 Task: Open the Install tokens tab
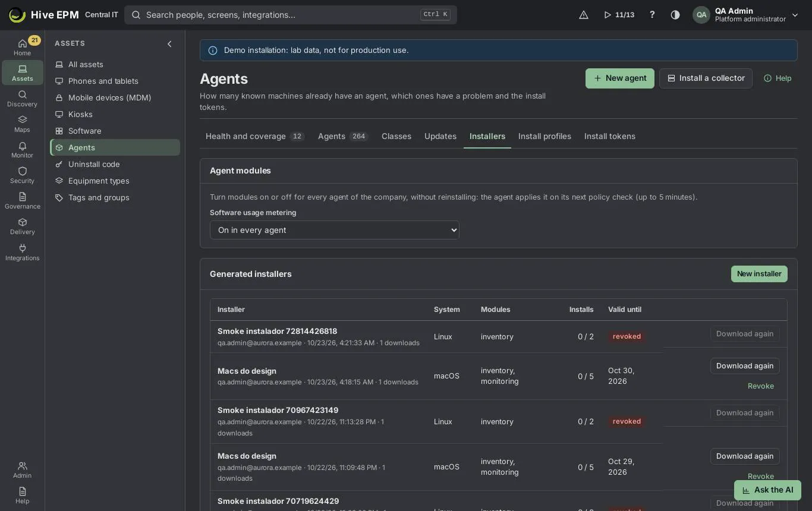click(610, 136)
